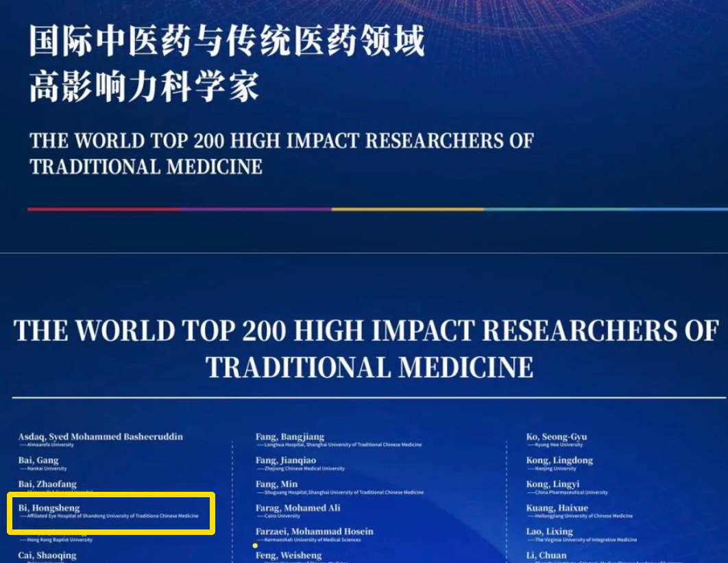Select the name Asdaq, Syed Mohammed Basheeruddin
The width and height of the screenshot is (728, 563).
(x=100, y=436)
